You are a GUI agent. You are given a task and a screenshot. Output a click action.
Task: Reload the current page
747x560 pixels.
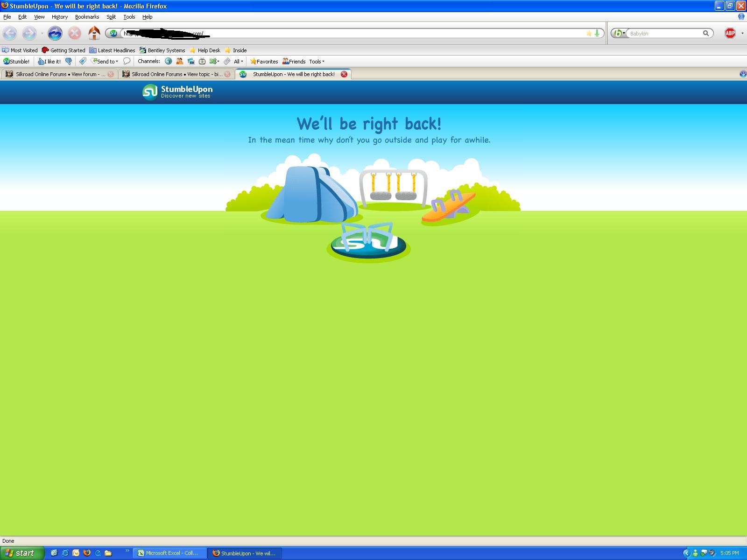coord(55,33)
